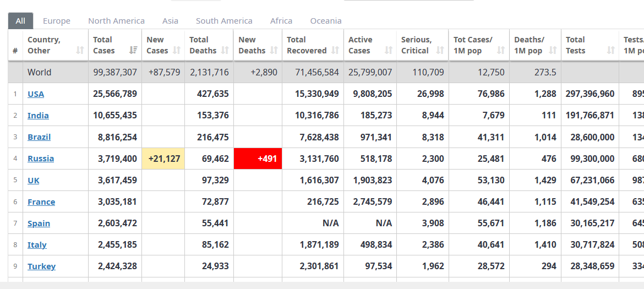Click Deaths/1M pop sort arrows
Image resolution: width=644 pixels, height=289 pixels.
coord(553,51)
